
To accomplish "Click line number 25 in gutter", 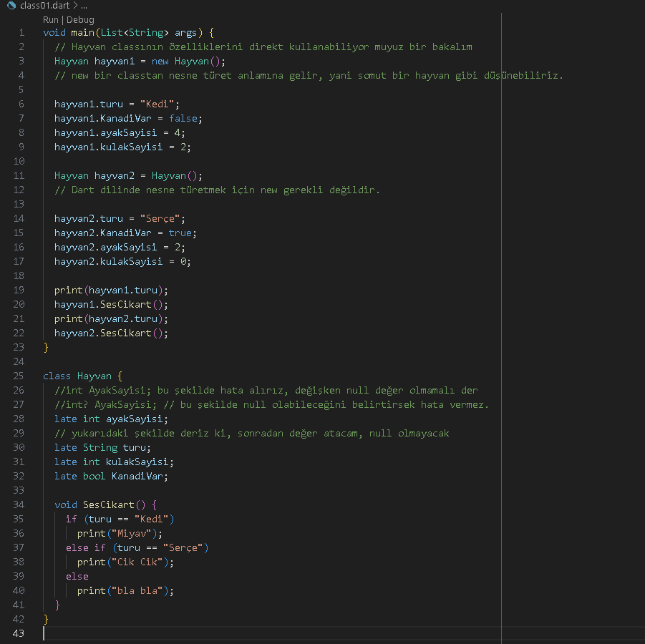I will (x=19, y=376).
